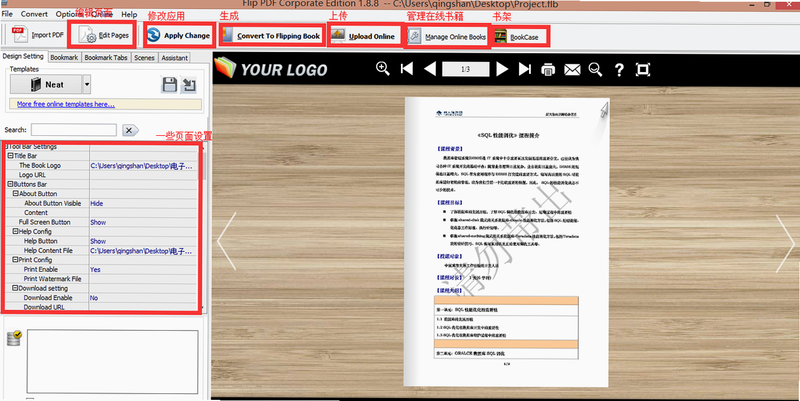Image resolution: width=800 pixels, height=401 pixels.
Task: Open the template dropdown arrow beside Neat
Action: (x=87, y=85)
